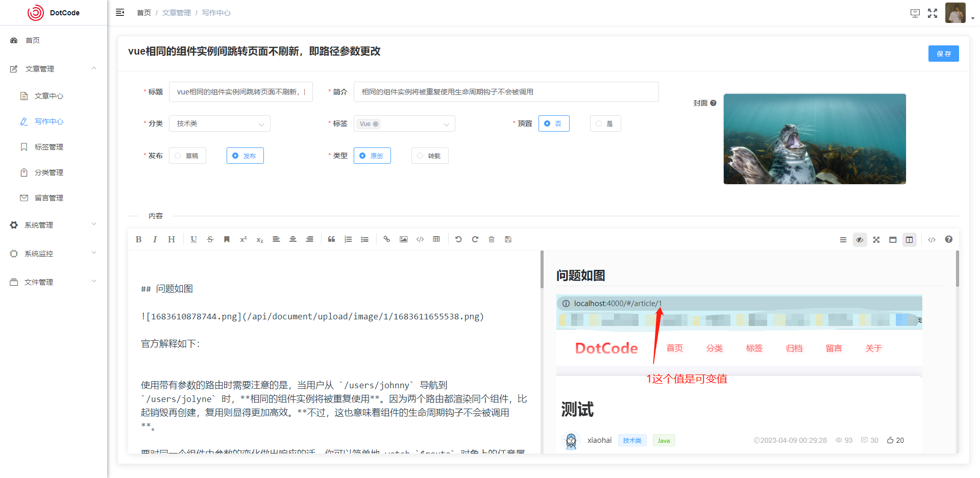980x478 pixels.
Task: Click the 标题 input field
Action: pyautogui.click(x=241, y=92)
